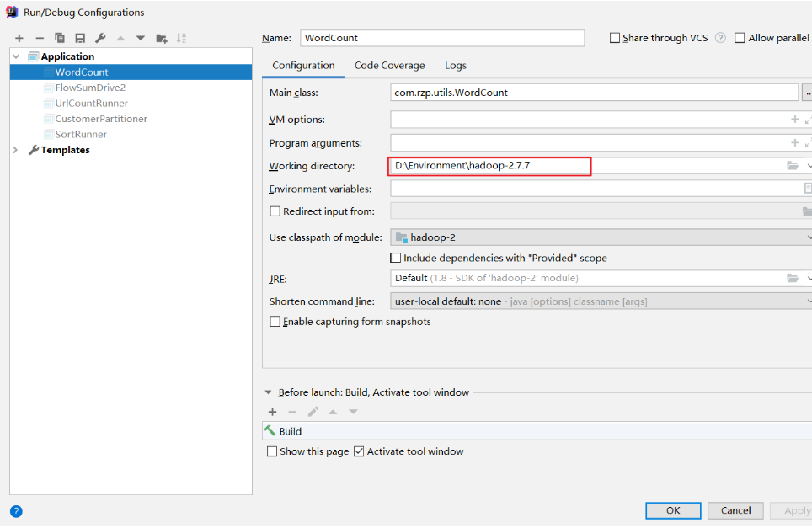
Task: Click the Save Configuration disk icon
Action: pyautogui.click(x=80, y=38)
